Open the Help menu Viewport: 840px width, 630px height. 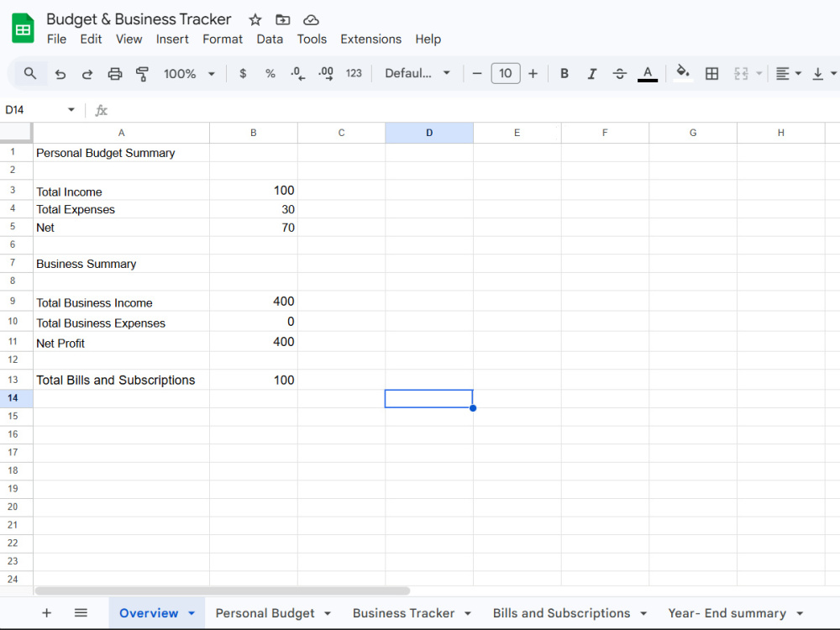(428, 39)
